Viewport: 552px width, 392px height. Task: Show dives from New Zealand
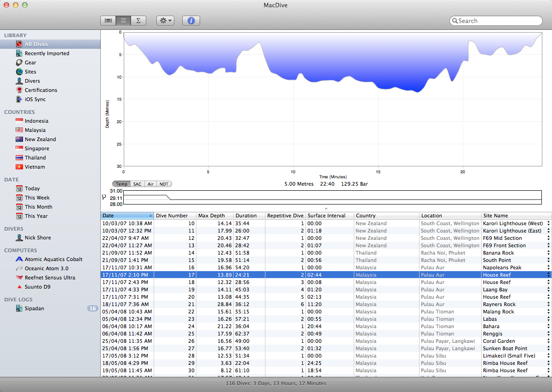[x=40, y=139]
